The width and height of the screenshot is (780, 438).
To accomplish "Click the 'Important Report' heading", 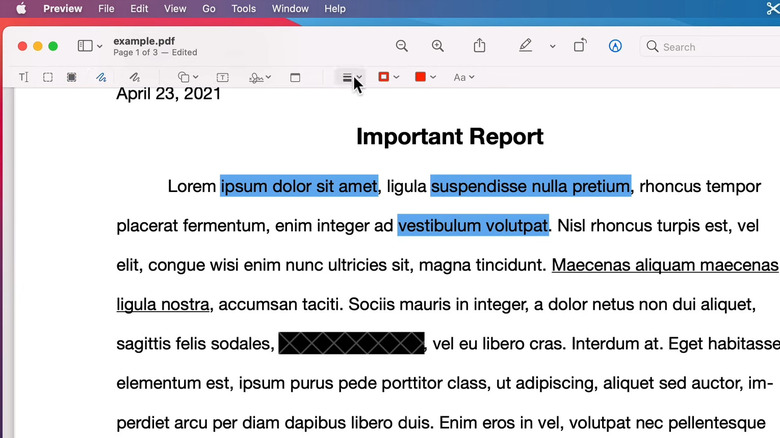I will (x=450, y=136).
